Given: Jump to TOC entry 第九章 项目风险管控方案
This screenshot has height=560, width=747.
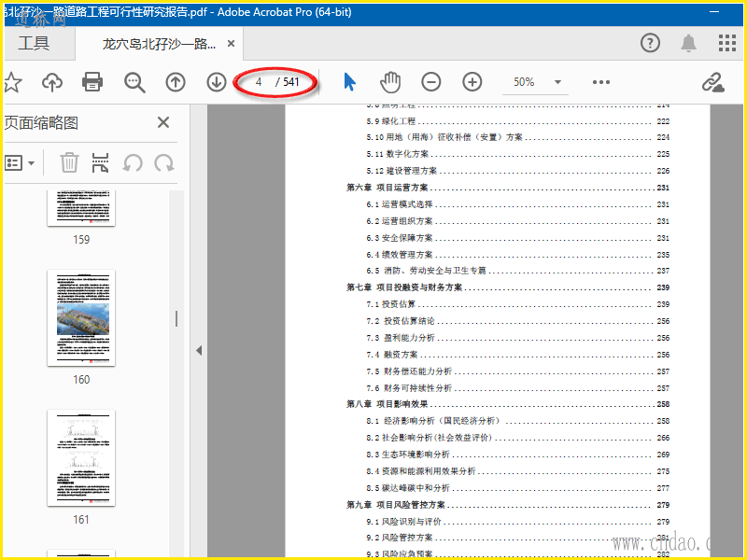Looking at the screenshot, I should point(508,505).
